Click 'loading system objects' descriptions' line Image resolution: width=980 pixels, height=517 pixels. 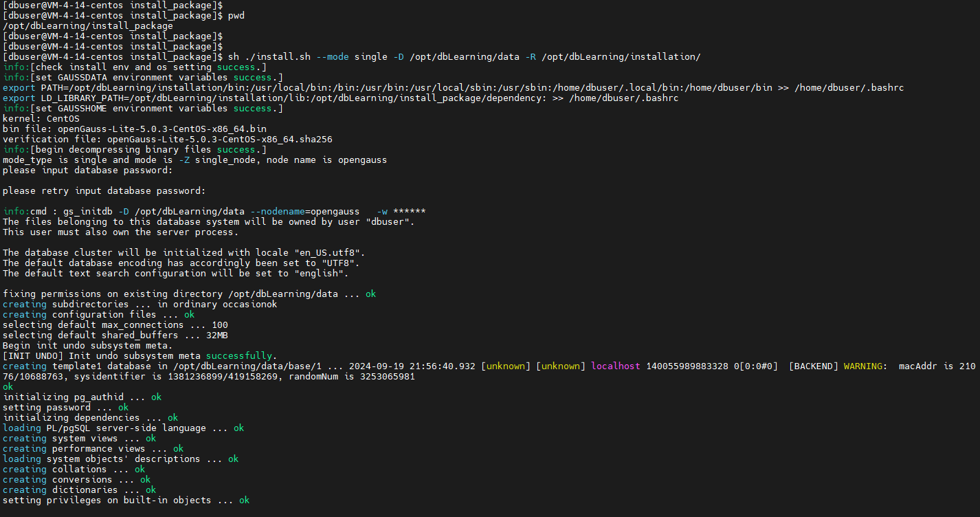[x=121, y=459]
